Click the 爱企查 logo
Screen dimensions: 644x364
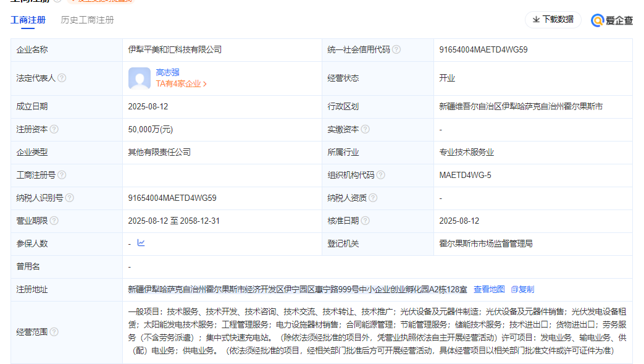(x=611, y=20)
